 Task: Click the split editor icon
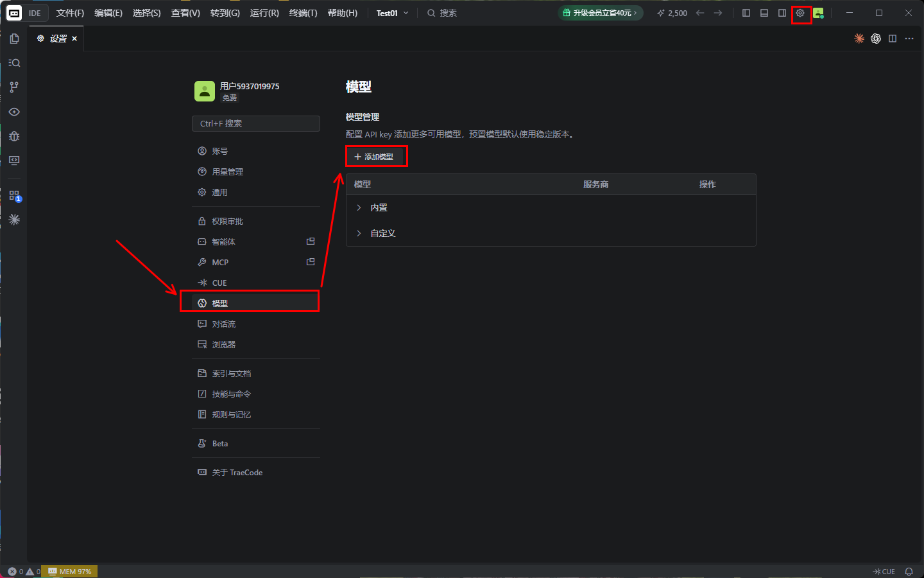tap(893, 39)
